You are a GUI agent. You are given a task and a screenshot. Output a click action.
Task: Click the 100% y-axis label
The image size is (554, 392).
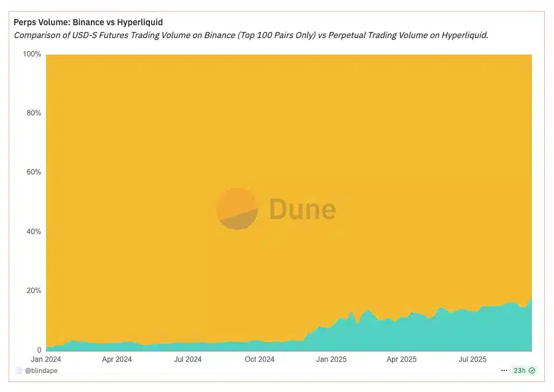[31, 54]
